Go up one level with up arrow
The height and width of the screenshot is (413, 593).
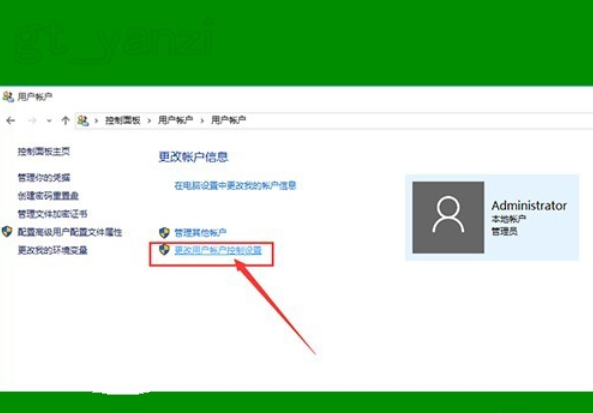click(65, 121)
